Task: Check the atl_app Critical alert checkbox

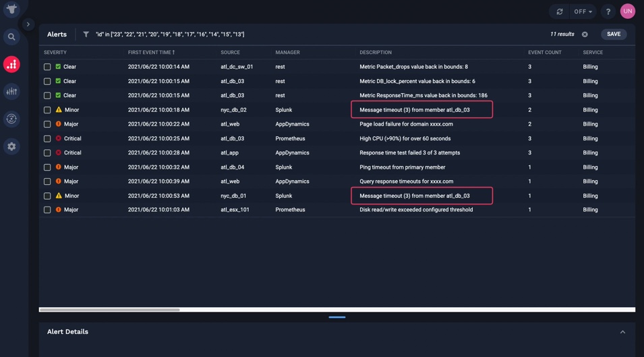Action: (47, 153)
